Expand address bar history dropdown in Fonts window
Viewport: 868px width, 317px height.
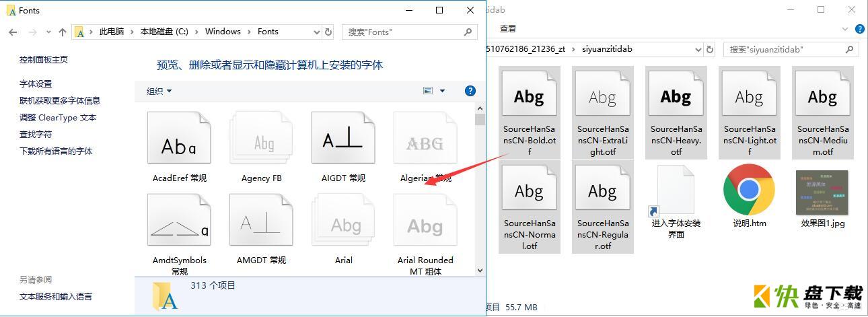click(317, 32)
